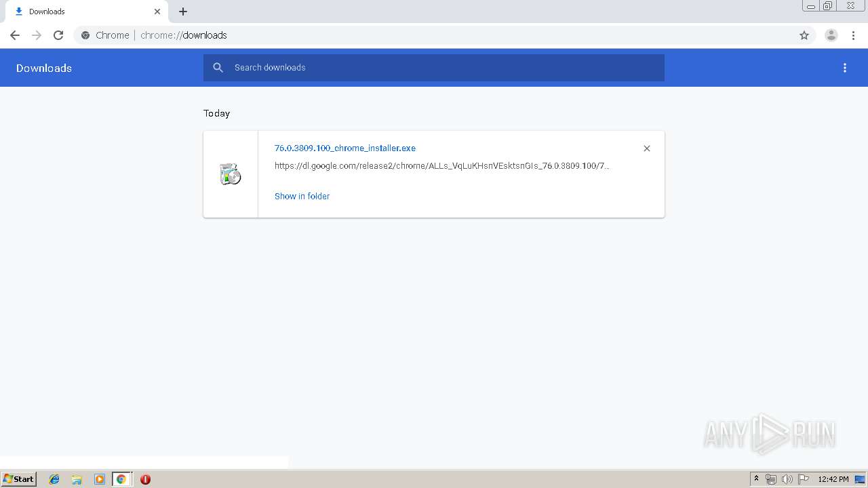Focus the Search downloads field
The image size is (868, 488).
(434, 68)
